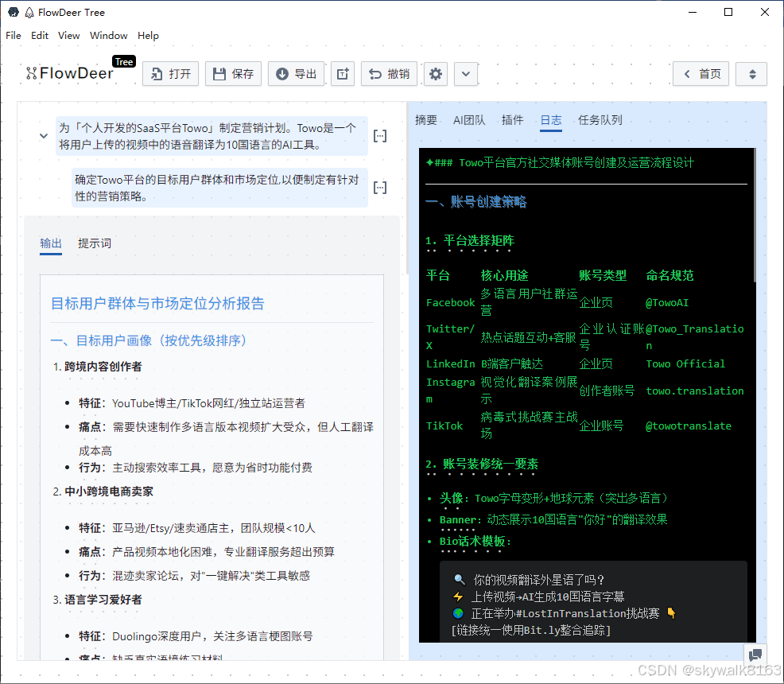Export using the 导出 button
Viewport: 784px width, 684px height.
tap(296, 74)
